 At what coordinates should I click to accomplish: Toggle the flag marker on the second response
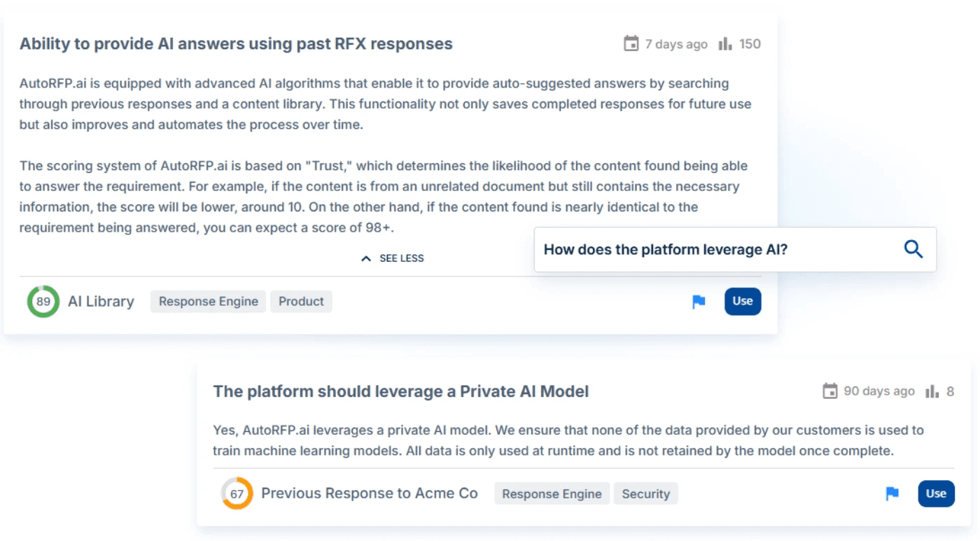click(891, 493)
